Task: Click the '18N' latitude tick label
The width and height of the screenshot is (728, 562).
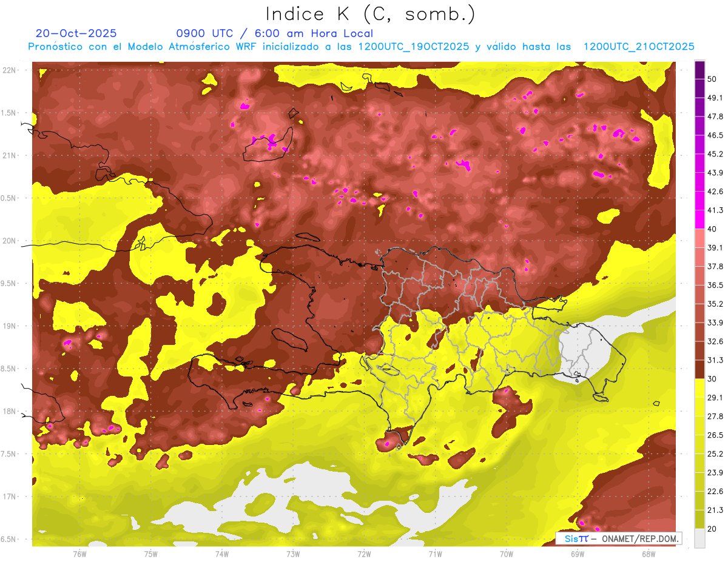Action: pos(9,411)
